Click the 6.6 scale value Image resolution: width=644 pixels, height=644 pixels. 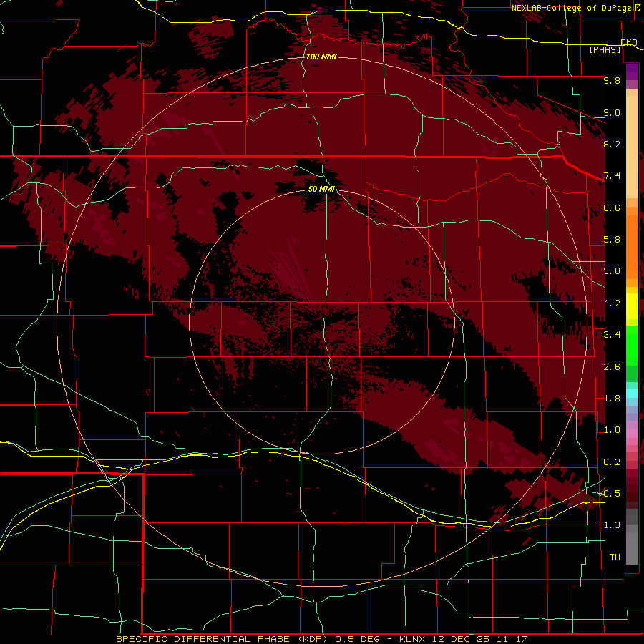tap(612, 208)
